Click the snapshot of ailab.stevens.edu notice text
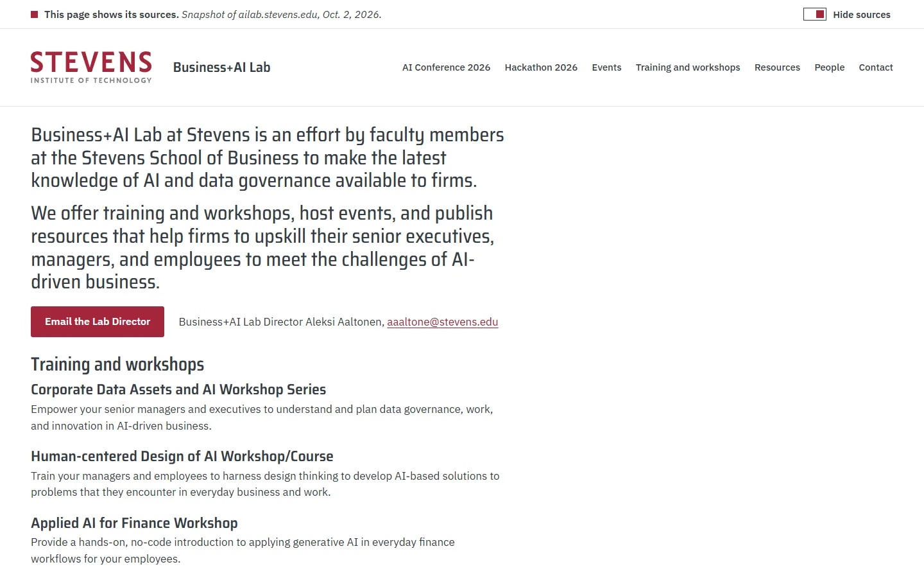 [282, 15]
